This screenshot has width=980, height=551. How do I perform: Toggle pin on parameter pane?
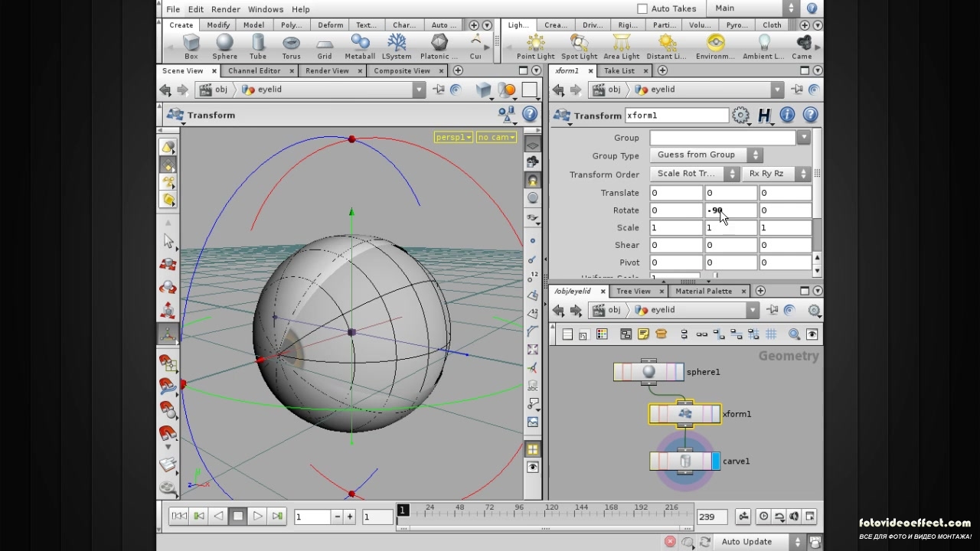pos(797,90)
